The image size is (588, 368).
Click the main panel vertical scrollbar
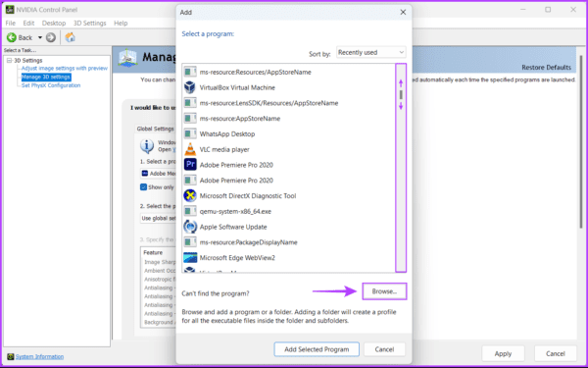coord(581,141)
